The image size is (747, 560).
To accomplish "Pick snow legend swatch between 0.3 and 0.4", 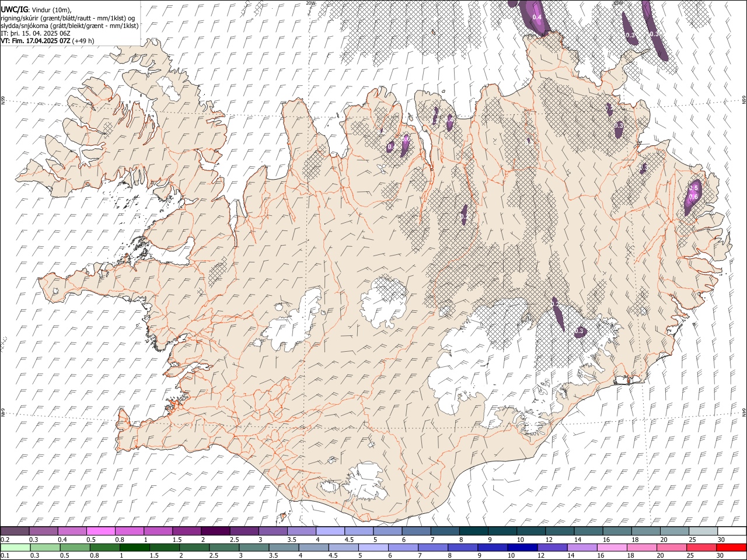I will coord(44,531).
